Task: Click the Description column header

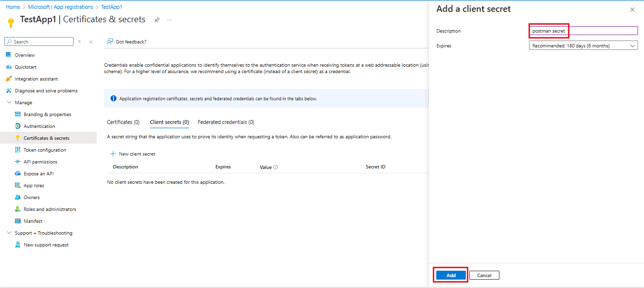Action: point(125,167)
